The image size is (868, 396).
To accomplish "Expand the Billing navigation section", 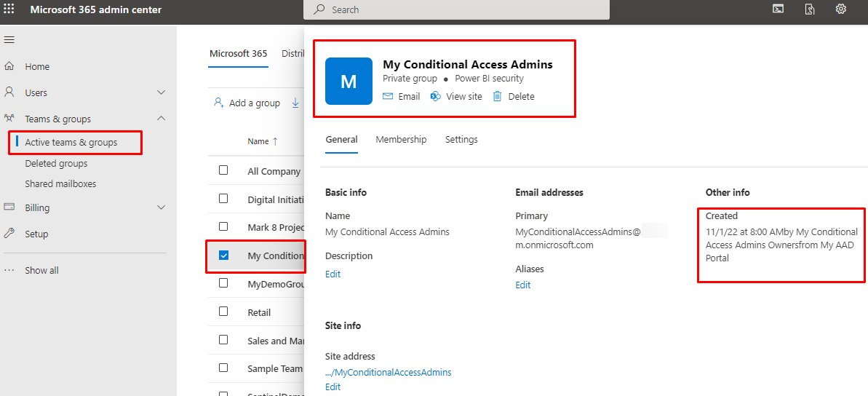I will 162,207.
